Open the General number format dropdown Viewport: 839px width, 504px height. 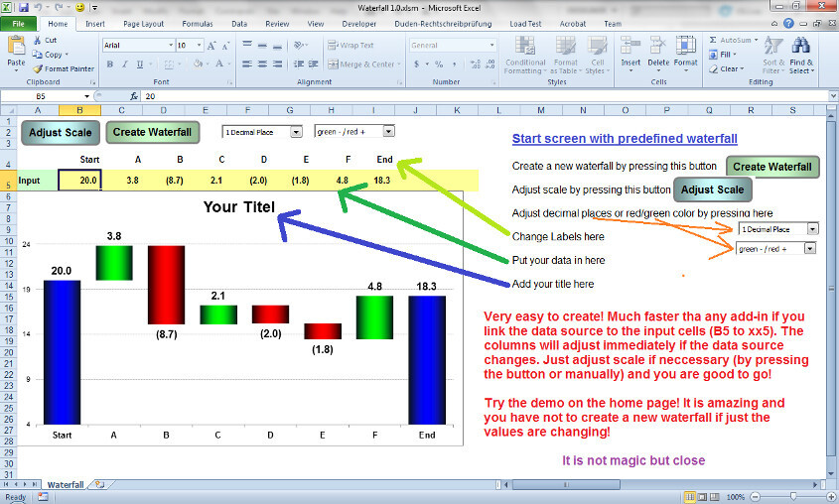491,46
